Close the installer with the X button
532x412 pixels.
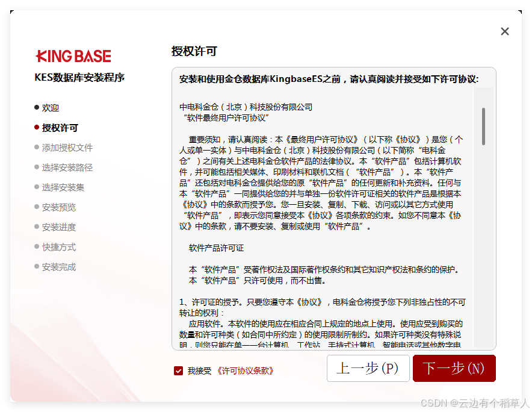point(504,31)
